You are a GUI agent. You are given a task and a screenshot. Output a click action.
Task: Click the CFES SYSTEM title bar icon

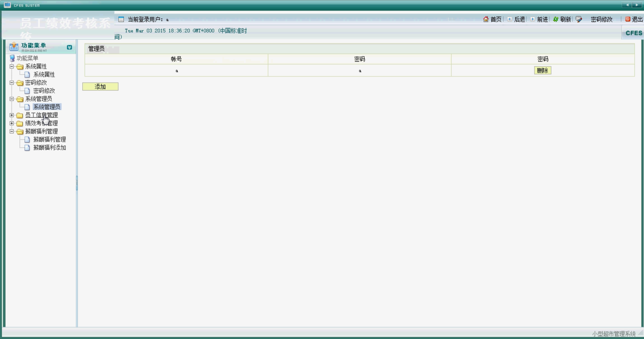7,5
